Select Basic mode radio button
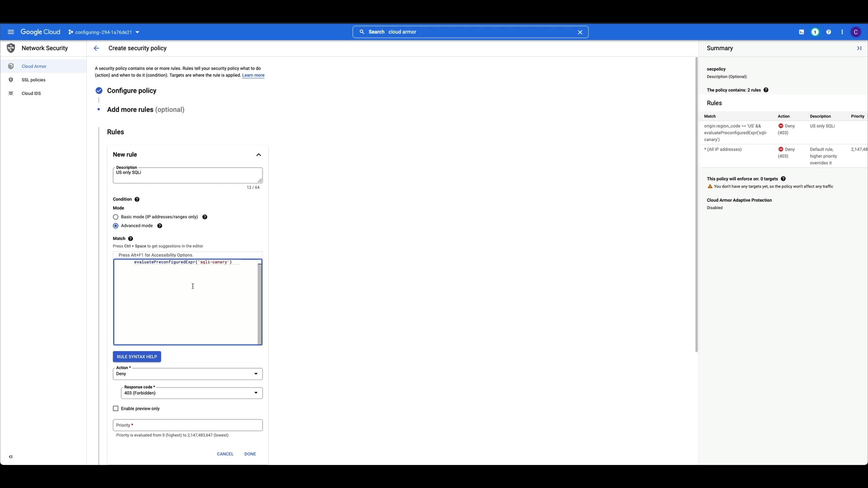Screen dimensions: 868x488 click(x=116, y=217)
